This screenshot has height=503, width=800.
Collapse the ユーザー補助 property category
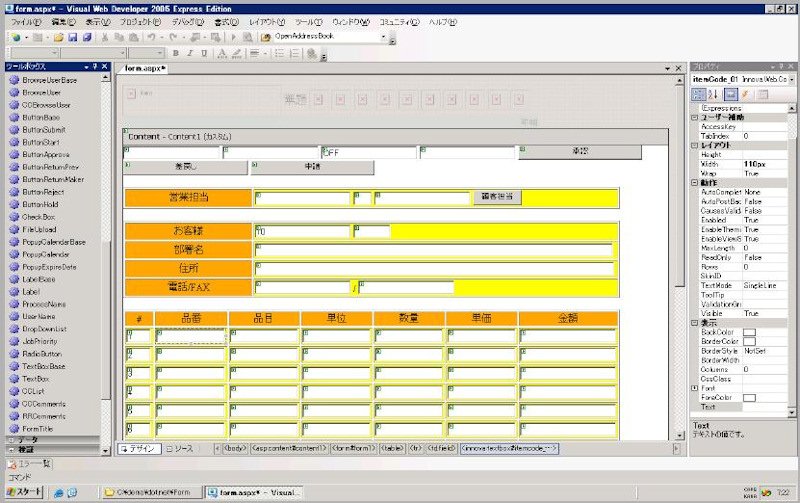coord(694,117)
